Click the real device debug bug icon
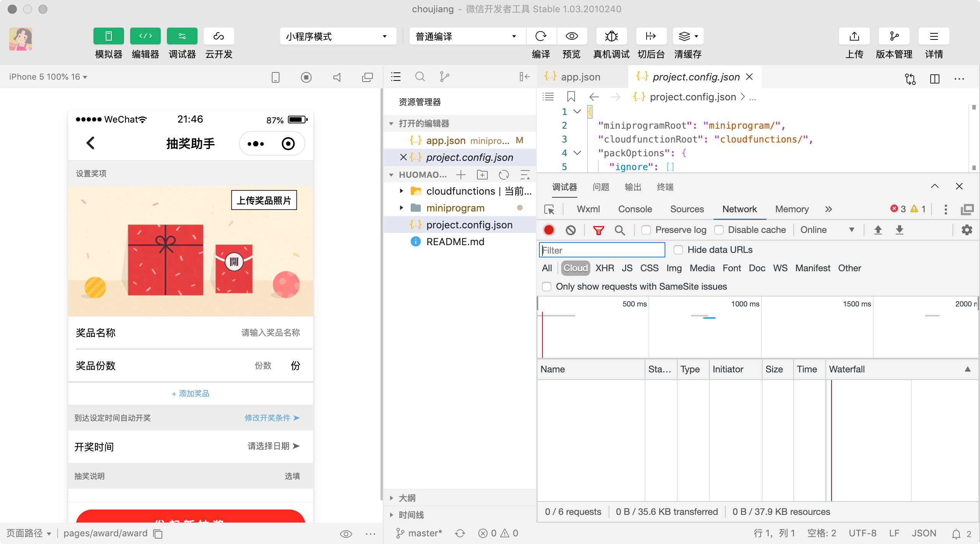Screen dimensions: 980x544 [611, 36]
